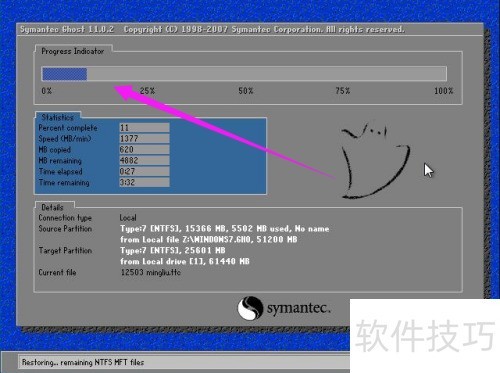Click the 'Time elapsed' label
The width and height of the screenshot is (500, 373).
tap(60, 172)
